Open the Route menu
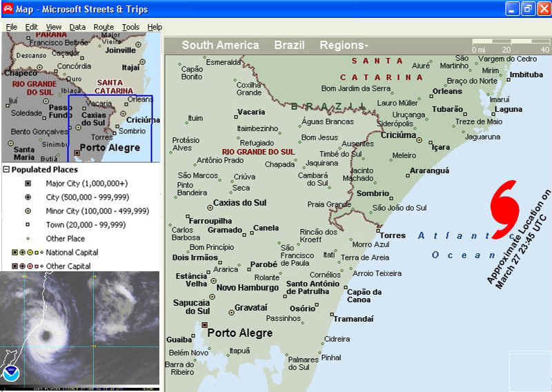 (x=103, y=27)
